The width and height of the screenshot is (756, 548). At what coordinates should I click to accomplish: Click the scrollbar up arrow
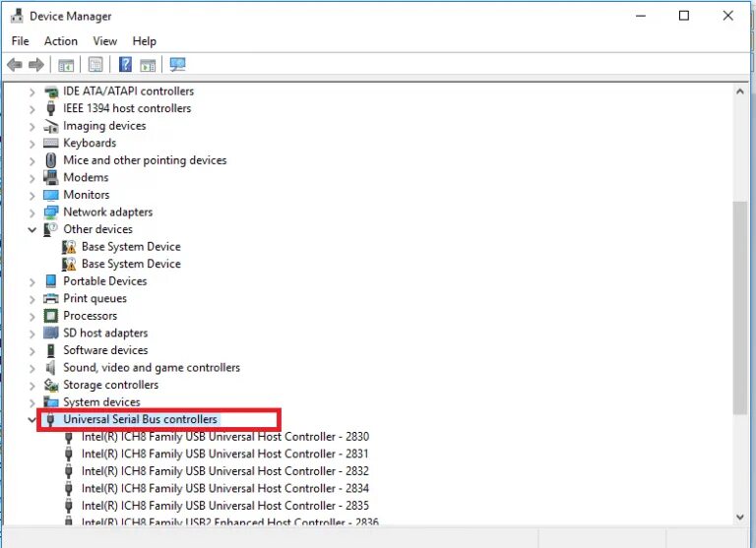coord(740,91)
